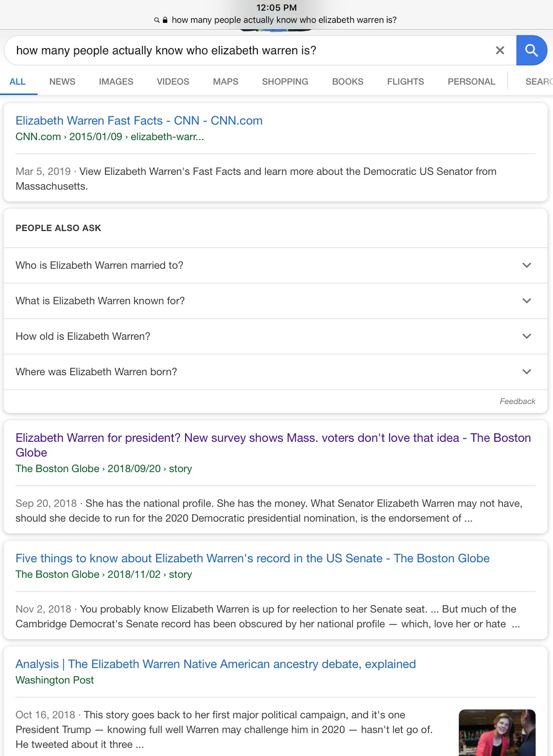
Task: Expand chevron for 'Where was Elizabeth Warren born?'
Action: [527, 371]
